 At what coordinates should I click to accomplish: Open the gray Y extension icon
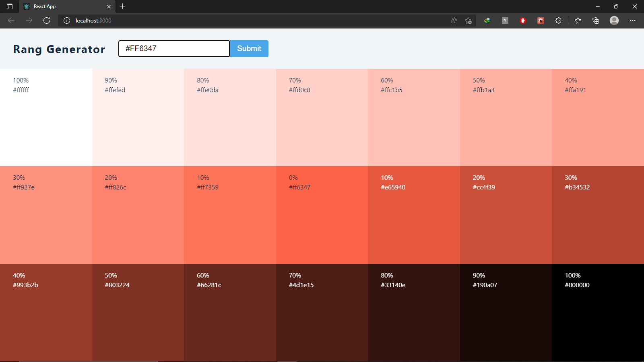click(505, 21)
